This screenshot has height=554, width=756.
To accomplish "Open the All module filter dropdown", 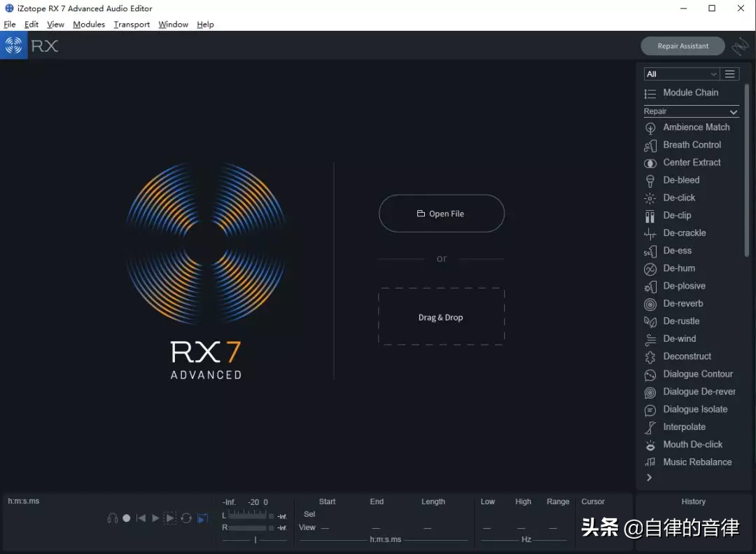I will (x=681, y=74).
